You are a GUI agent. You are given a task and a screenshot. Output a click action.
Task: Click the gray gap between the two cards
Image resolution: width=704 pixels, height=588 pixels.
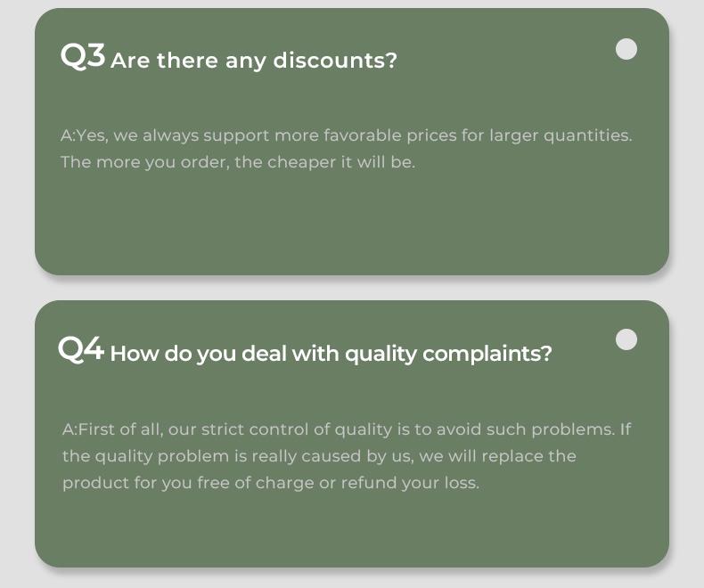click(x=351, y=288)
